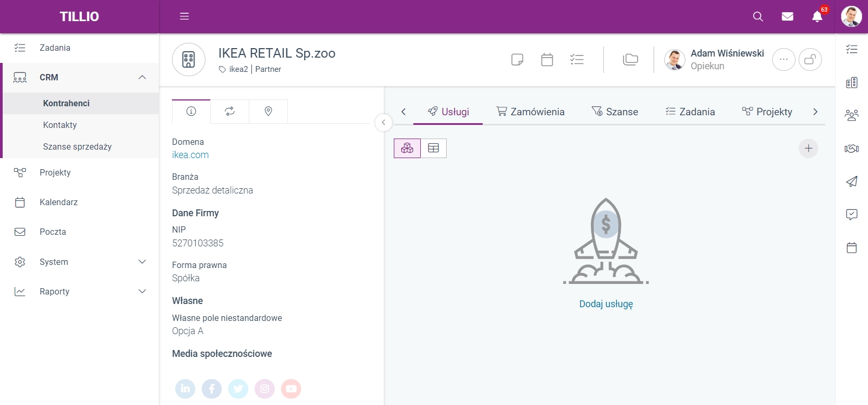868x405 pixels.
Task: Click the Opcja A custom field value
Action: coord(187,331)
